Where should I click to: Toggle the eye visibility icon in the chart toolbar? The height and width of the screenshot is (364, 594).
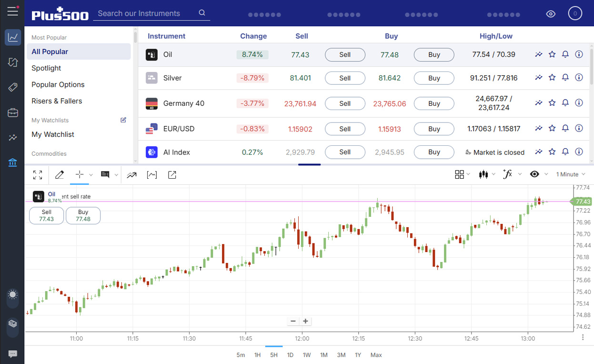click(534, 174)
